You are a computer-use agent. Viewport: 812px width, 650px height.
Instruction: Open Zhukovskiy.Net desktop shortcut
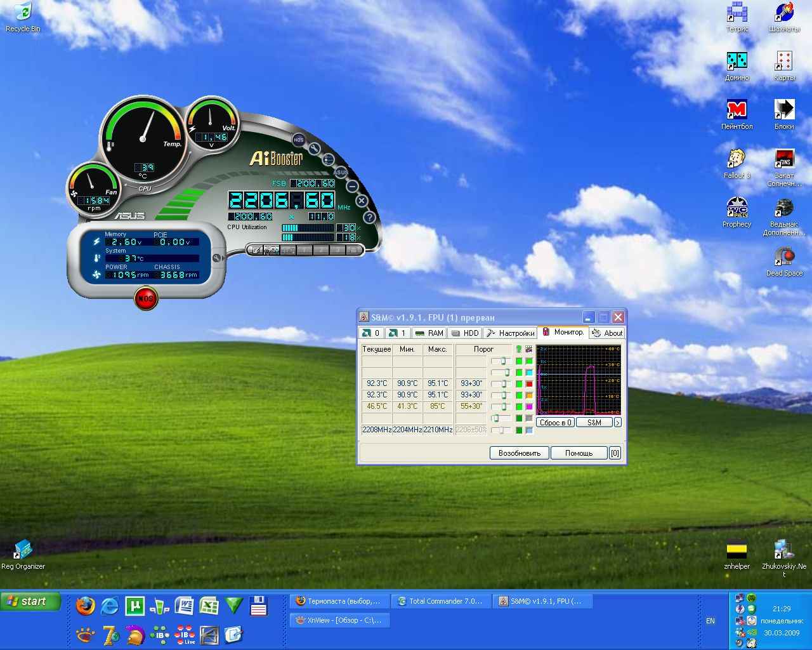784,558
